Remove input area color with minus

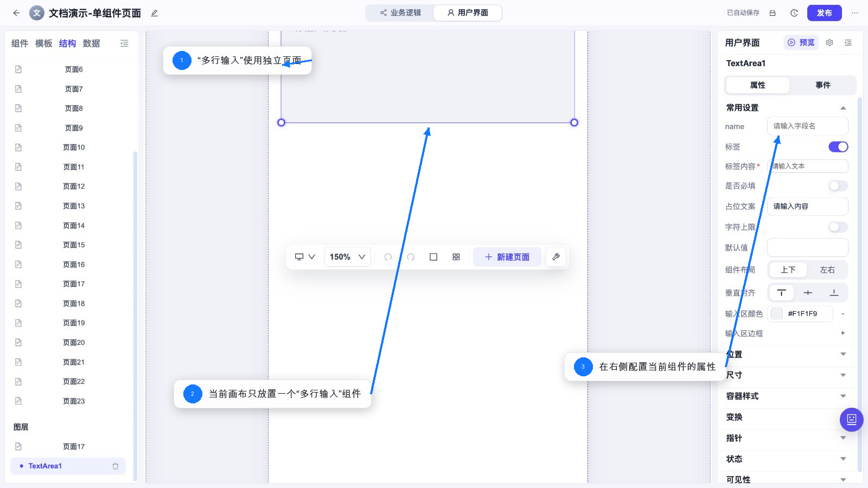[843, 313]
